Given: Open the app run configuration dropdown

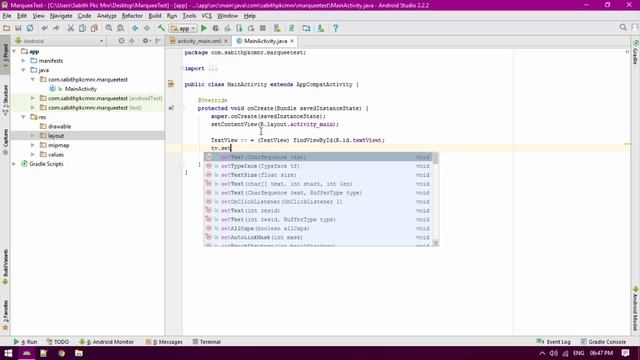Looking at the screenshot, I should tap(183, 28).
